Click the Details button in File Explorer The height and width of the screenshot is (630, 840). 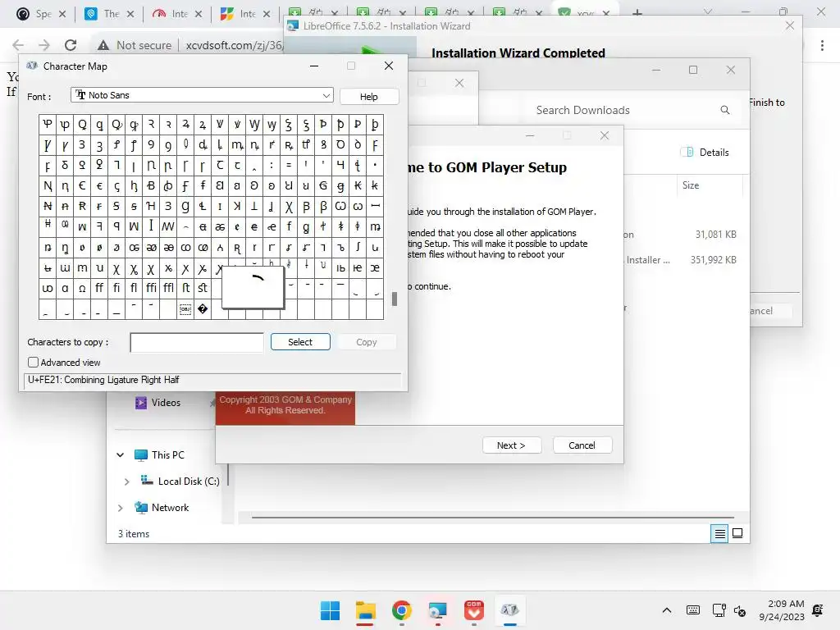point(705,152)
